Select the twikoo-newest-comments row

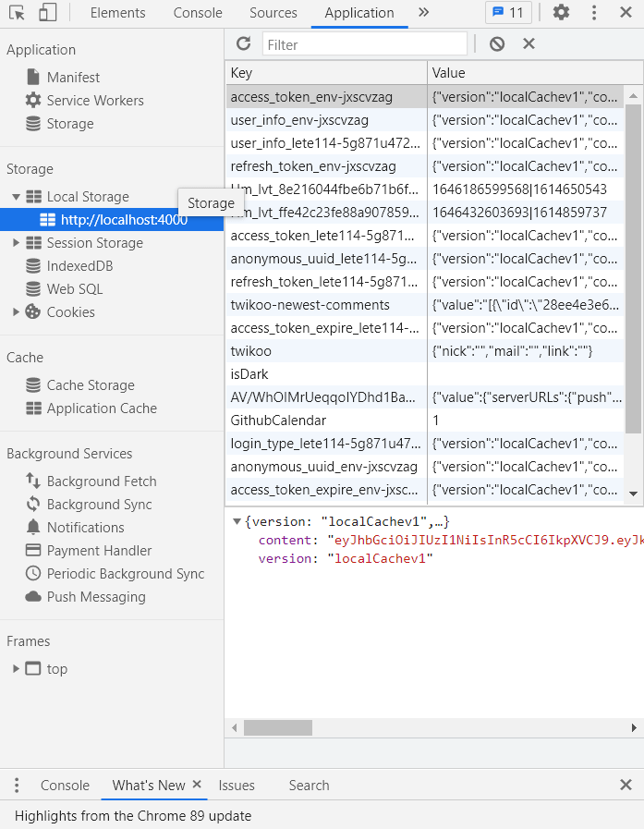pyautogui.click(x=310, y=305)
